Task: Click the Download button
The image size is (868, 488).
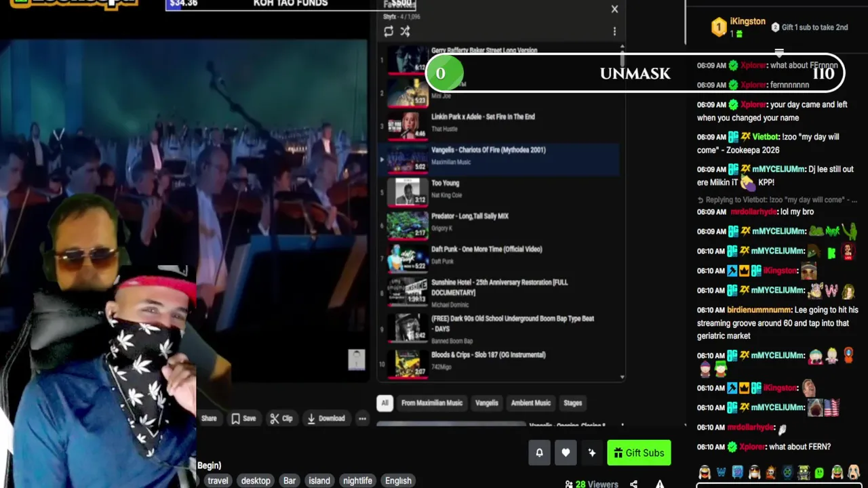Action: pos(325,418)
